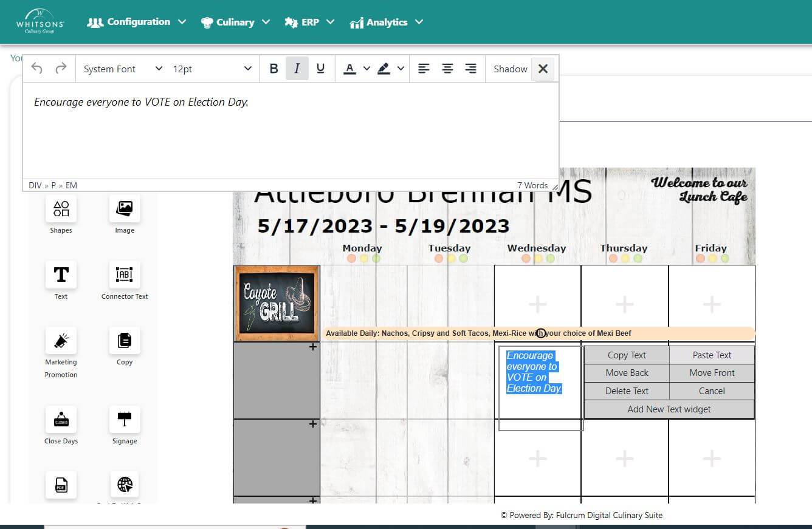Open the System Font dropdown
The image size is (812, 529).
click(123, 69)
